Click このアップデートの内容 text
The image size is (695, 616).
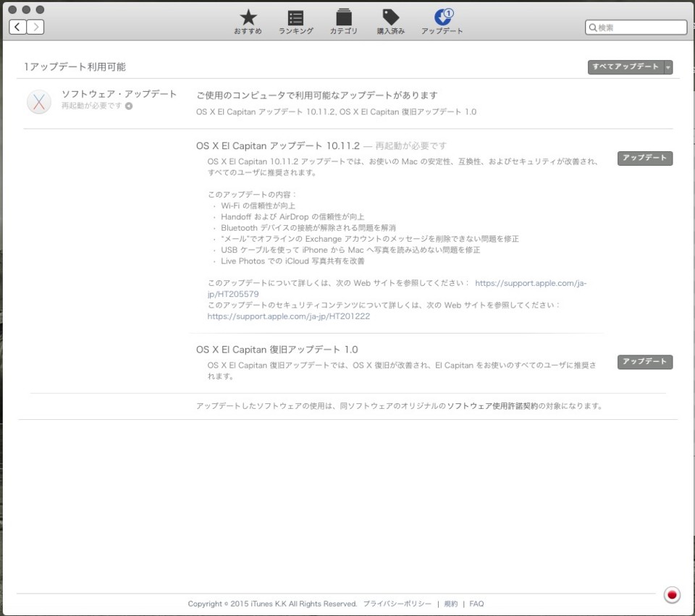tap(251, 195)
